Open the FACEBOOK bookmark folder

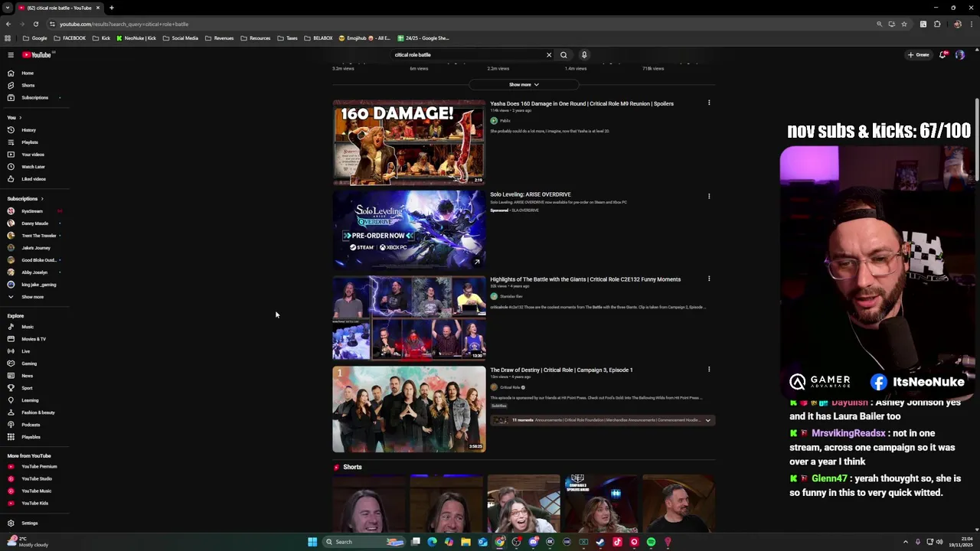(x=70, y=38)
